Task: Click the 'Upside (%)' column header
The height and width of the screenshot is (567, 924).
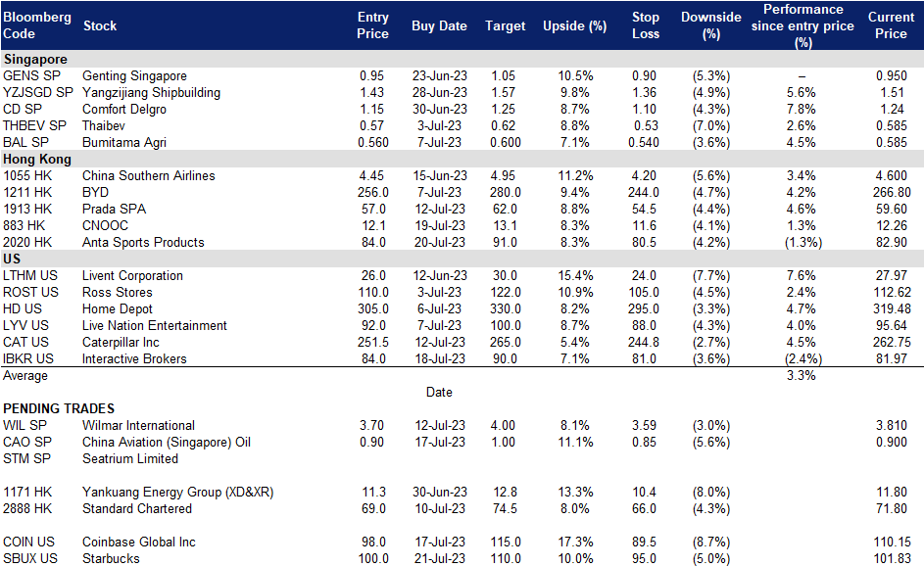Action: (574, 25)
